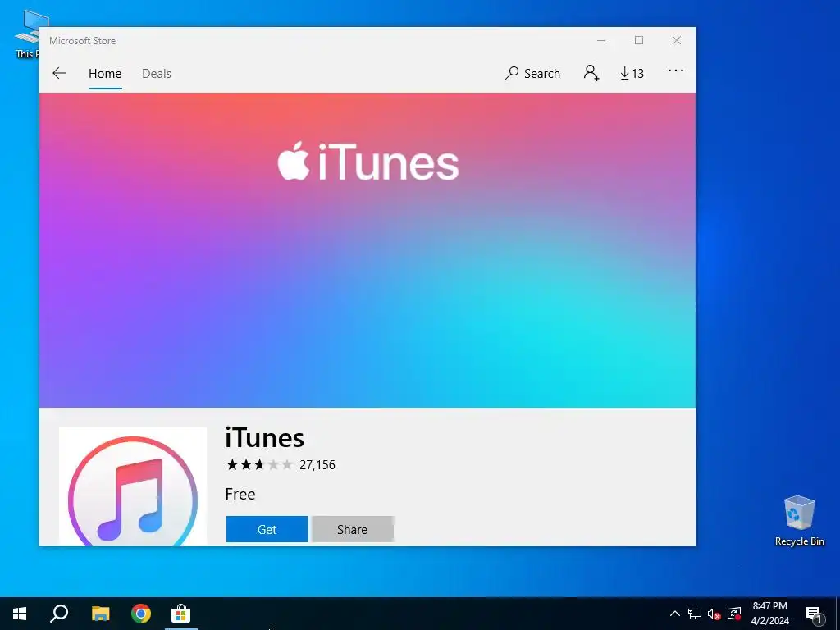The image size is (840, 630).
Task: Open Google Chrome from the taskbar
Action: [x=141, y=614]
